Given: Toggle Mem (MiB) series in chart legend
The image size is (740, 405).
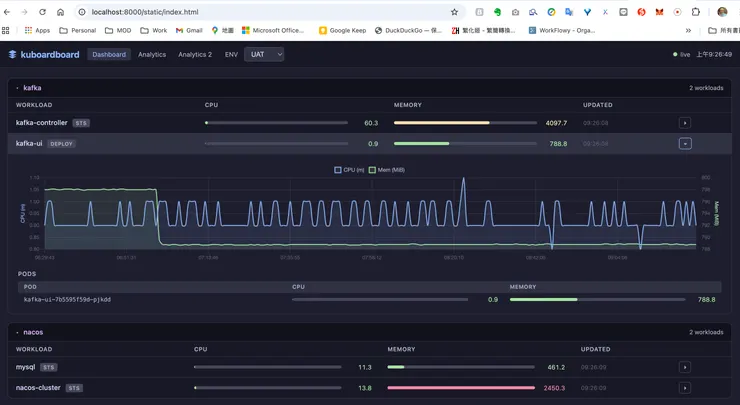Looking at the screenshot, I should (386, 170).
